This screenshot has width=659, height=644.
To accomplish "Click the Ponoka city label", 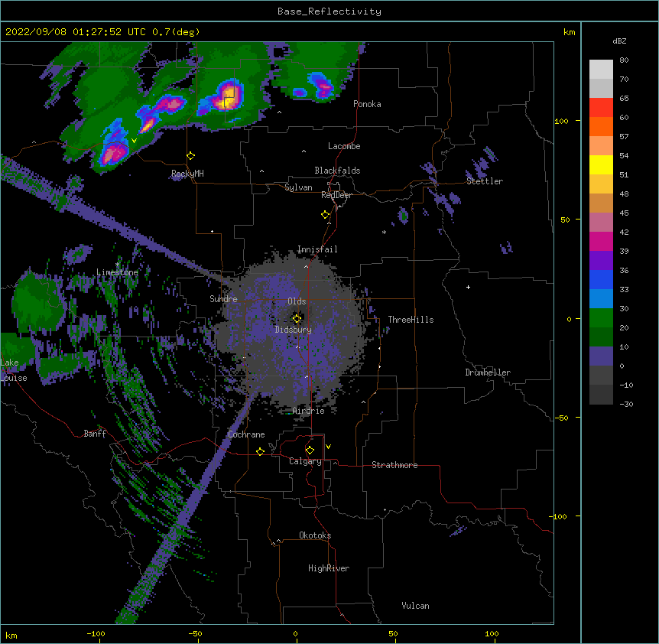I will click(x=367, y=104).
